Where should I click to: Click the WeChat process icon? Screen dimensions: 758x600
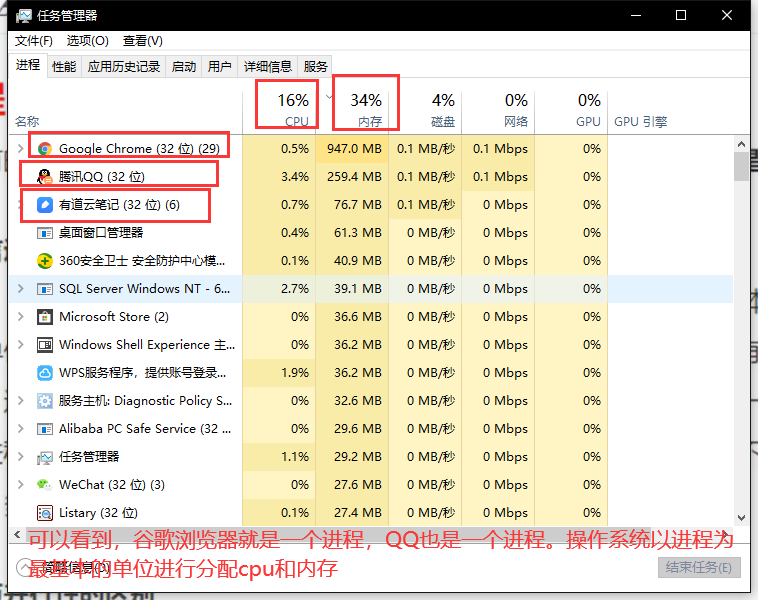click(x=45, y=484)
